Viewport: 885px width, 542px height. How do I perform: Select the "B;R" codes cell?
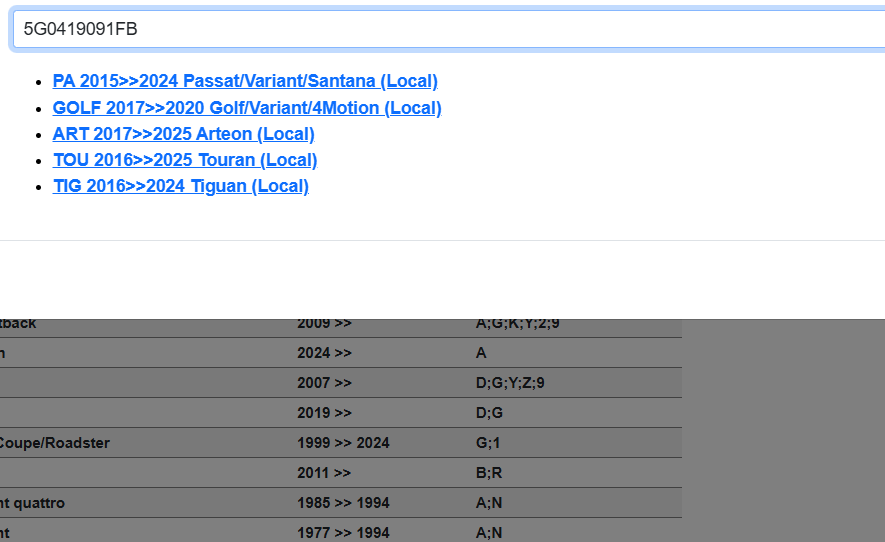489,473
